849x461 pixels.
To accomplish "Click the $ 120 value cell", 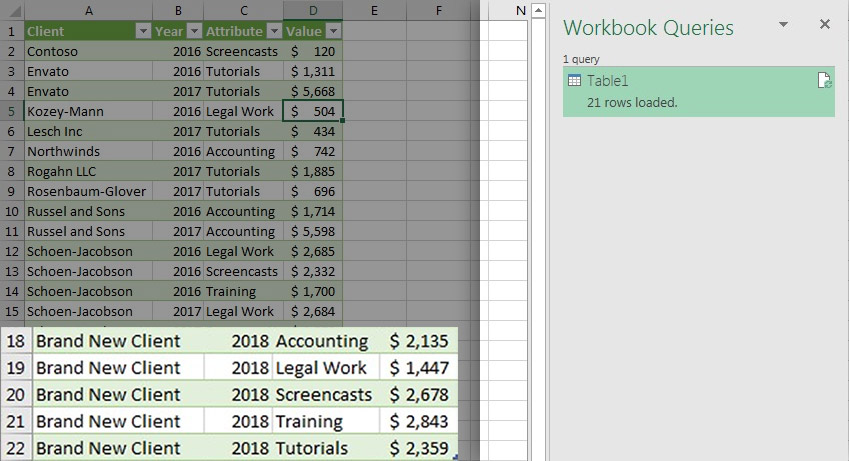I will [312, 51].
